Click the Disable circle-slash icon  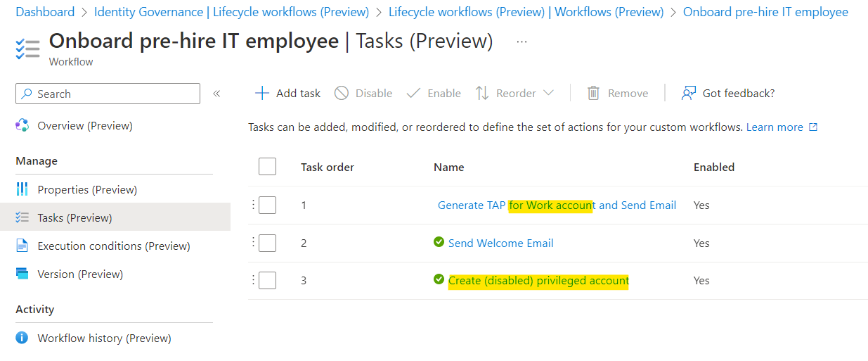(x=342, y=93)
